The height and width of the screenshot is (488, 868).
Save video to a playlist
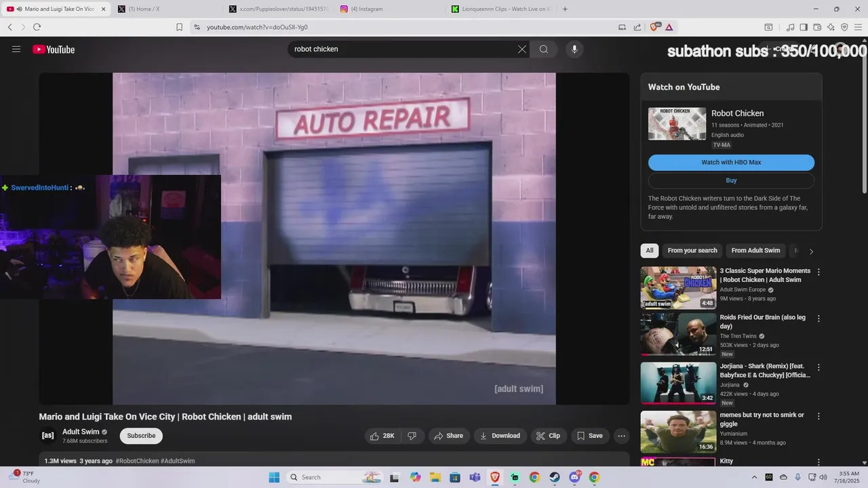click(589, 436)
